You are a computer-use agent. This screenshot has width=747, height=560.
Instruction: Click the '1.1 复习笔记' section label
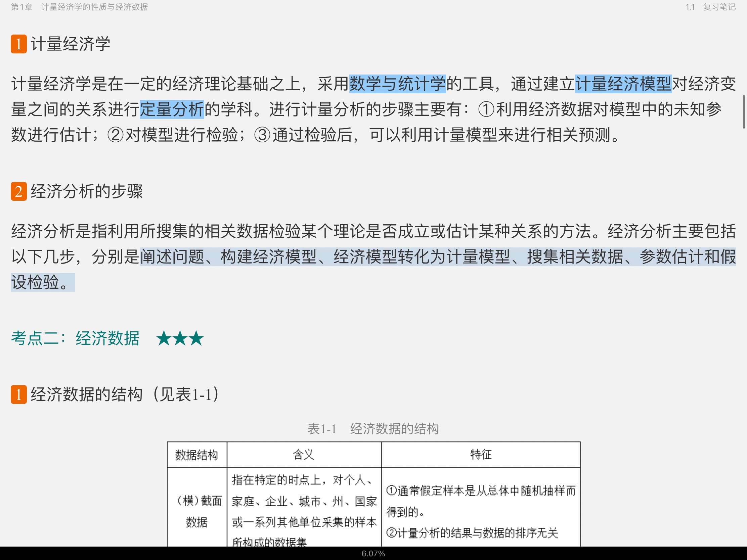710,7
